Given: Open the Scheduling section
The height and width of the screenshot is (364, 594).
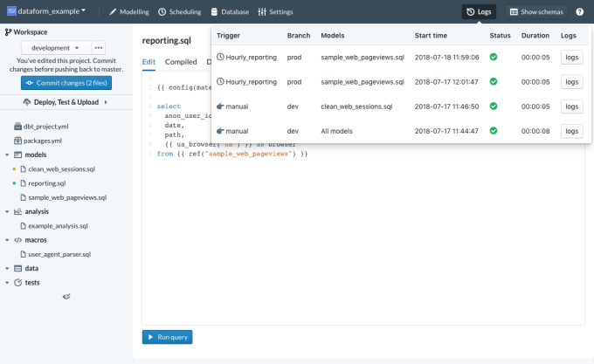Looking at the screenshot, I should pyautogui.click(x=179, y=12).
